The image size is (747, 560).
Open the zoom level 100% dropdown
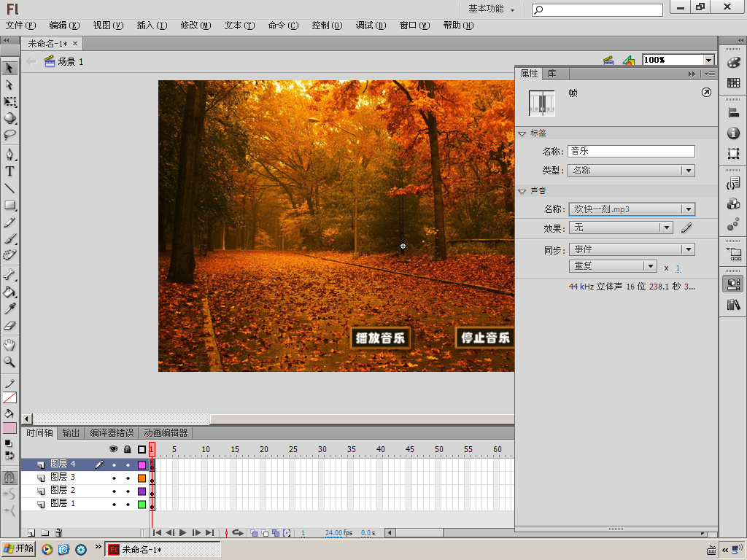pos(709,60)
